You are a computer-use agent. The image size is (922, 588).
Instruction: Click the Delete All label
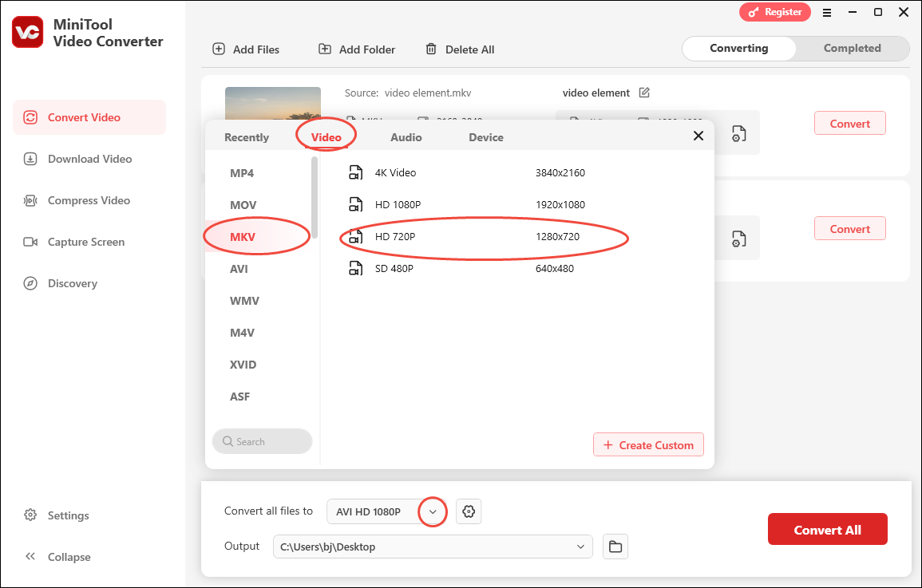click(470, 49)
